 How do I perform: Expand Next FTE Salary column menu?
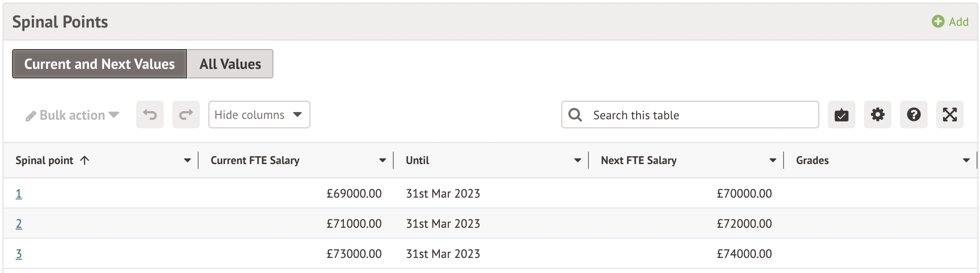click(x=773, y=161)
